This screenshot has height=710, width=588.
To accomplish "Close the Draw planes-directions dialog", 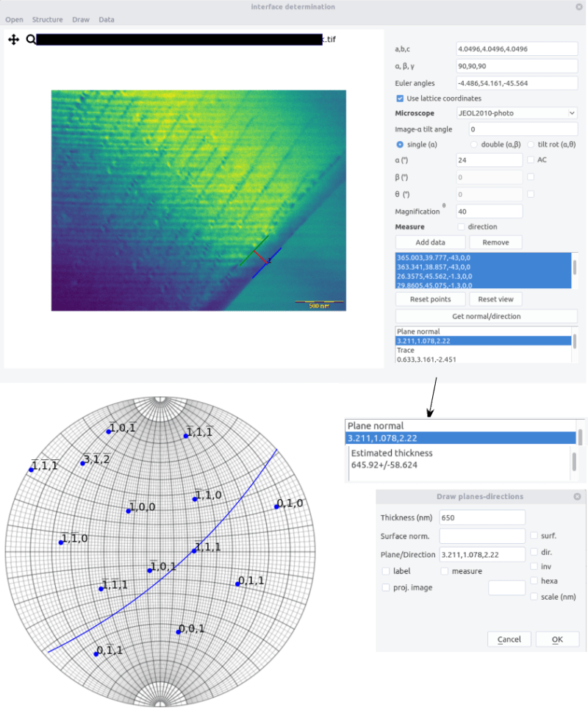I will (577, 497).
